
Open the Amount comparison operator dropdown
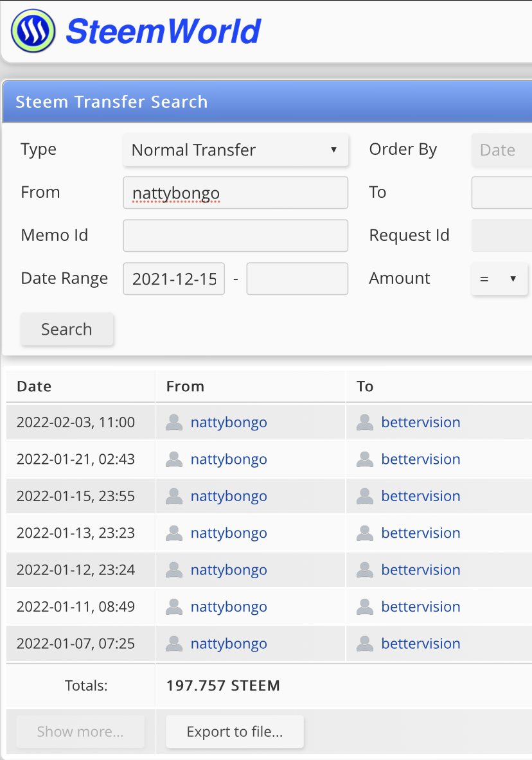click(x=499, y=279)
